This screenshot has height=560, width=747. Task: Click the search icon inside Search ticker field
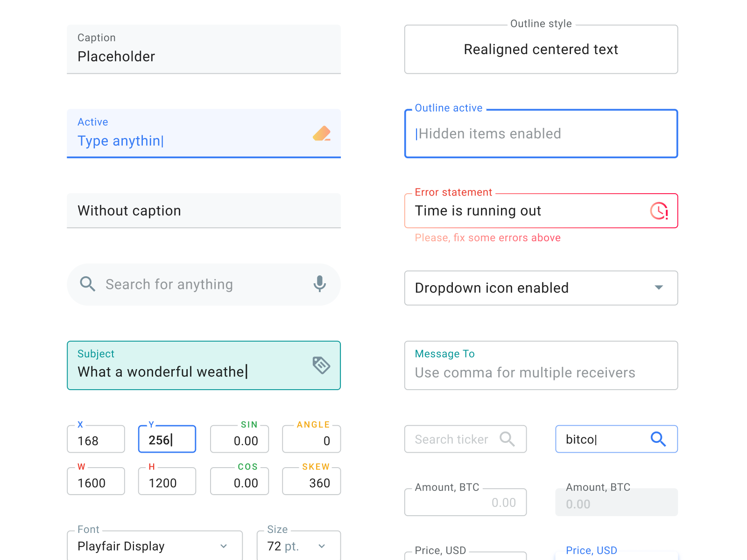pyautogui.click(x=508, y=439)
